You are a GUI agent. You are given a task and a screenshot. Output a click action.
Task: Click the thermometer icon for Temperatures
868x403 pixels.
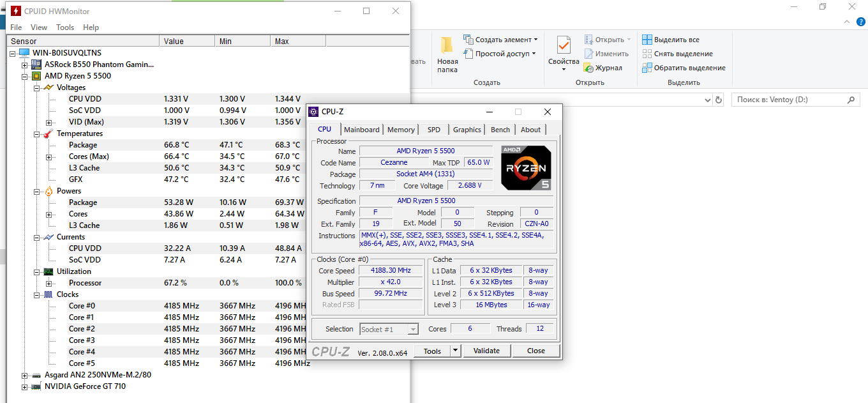click(48, 133)
